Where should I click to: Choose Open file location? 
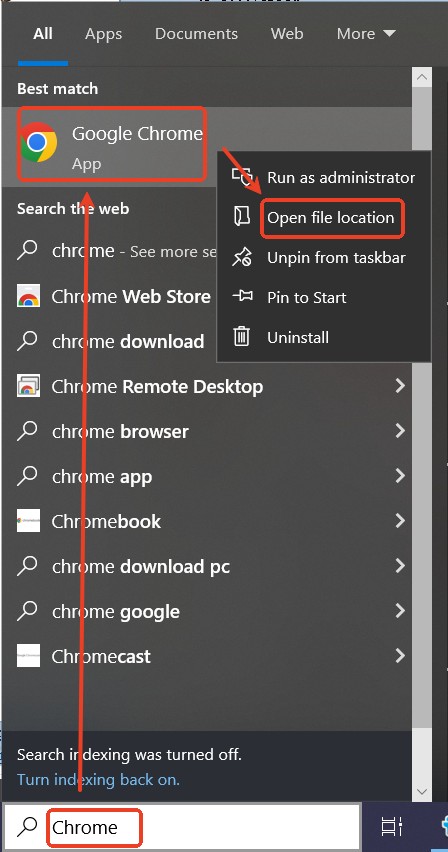tap(324, 217)
